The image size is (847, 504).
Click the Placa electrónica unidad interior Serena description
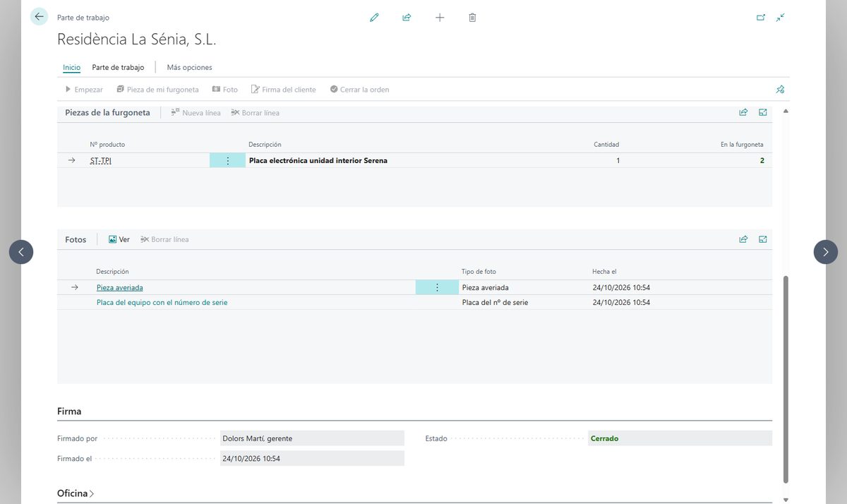[318, 160]
